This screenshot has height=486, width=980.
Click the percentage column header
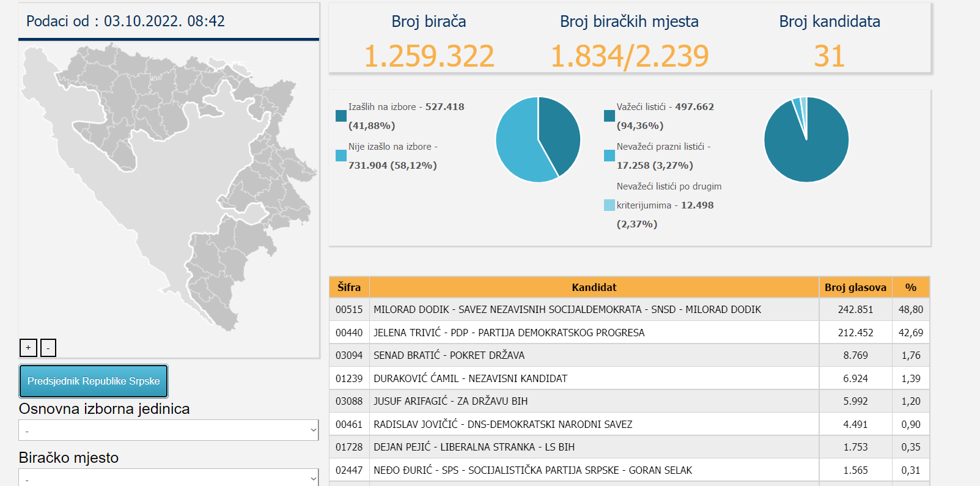tap(910, 287)
